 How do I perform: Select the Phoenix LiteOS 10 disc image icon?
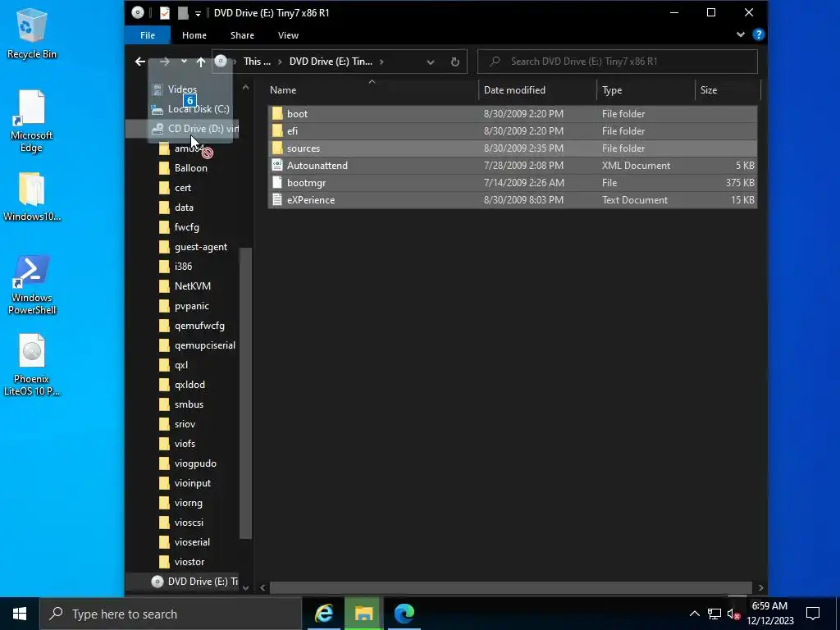pyautogui.click(x=32, y=365)
